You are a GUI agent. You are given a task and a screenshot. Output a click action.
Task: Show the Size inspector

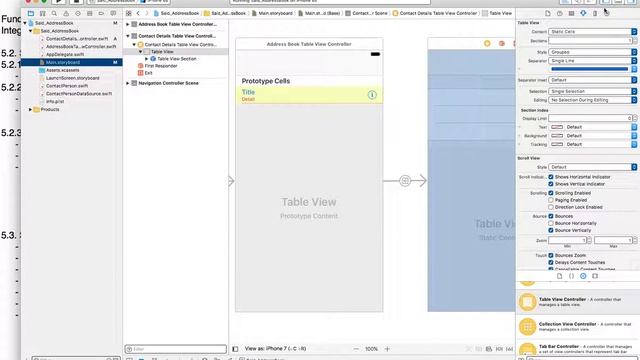pos(595,13)
